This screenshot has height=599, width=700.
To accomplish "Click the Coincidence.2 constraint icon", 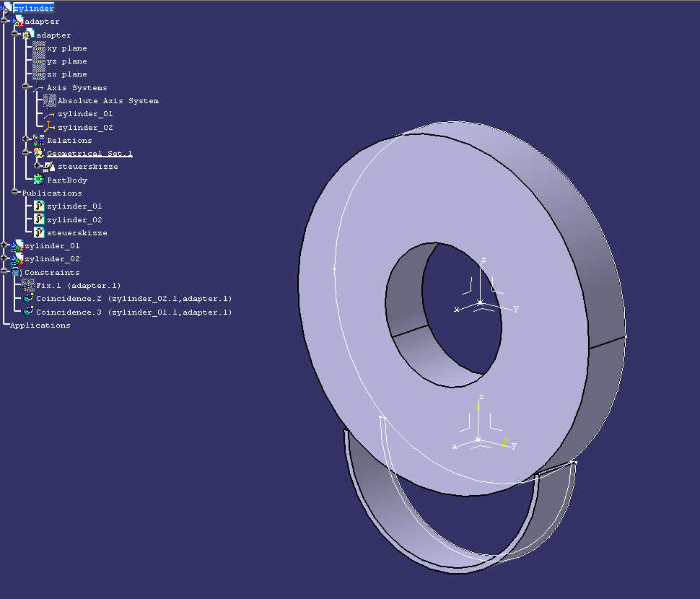I will 29,298.
